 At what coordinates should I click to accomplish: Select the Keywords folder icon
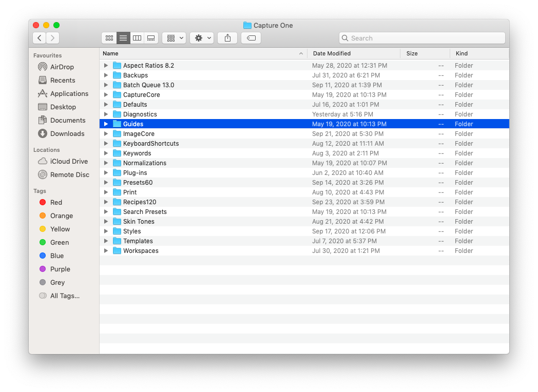coord(117,153)
